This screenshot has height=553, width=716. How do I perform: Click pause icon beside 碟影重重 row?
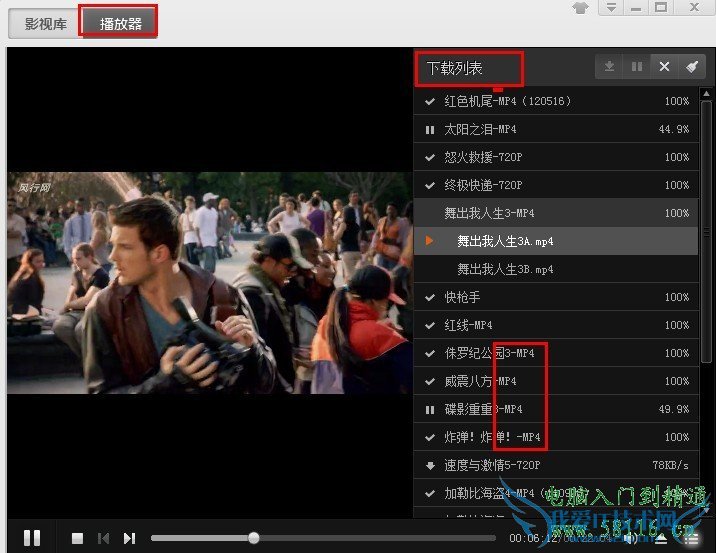click(430, 410)
